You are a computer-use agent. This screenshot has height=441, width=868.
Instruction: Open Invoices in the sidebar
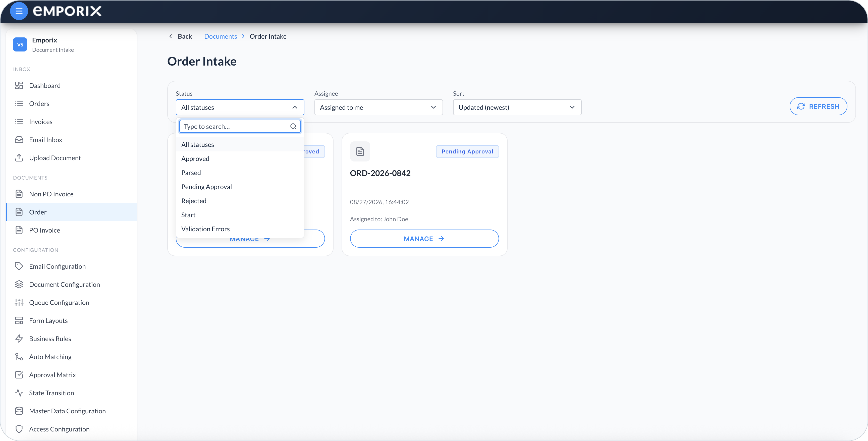click(x=71, y=122)
